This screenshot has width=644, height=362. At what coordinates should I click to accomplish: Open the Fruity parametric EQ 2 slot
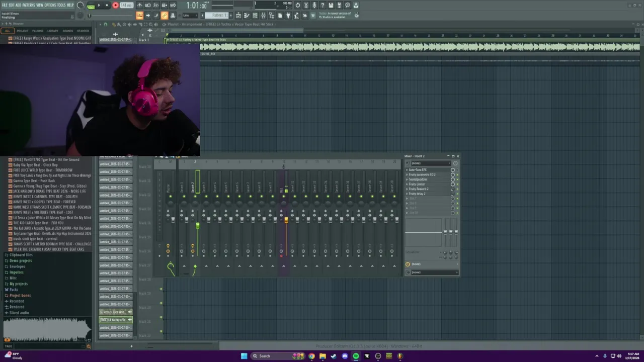[422, 174]
